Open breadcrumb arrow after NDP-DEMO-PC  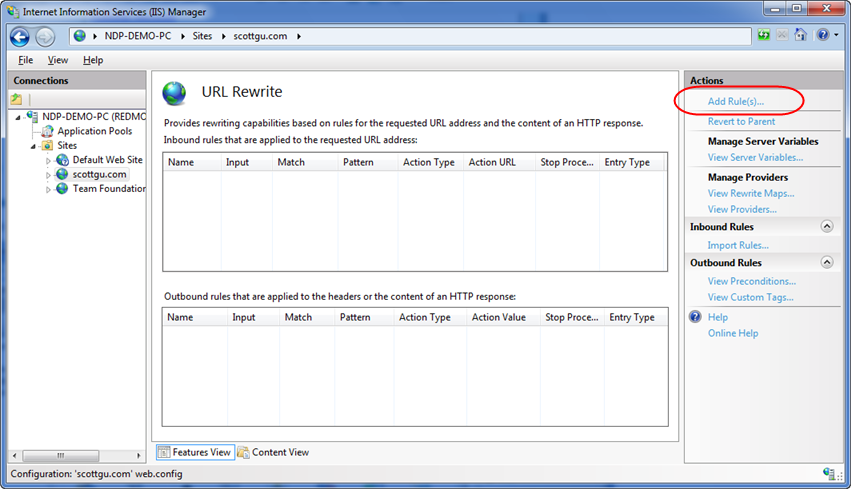182,36
